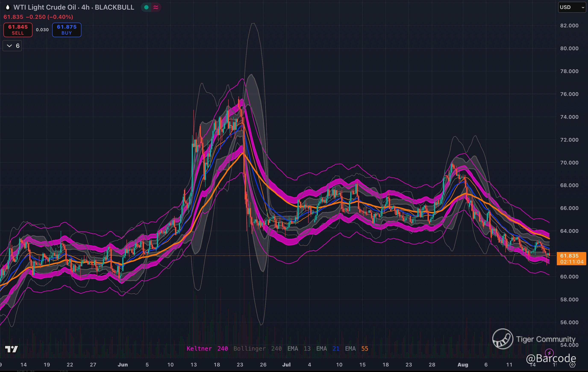Expand the collapsed indicators legend showing 6
Screen dimensions: 588x372
coord(12,46)
